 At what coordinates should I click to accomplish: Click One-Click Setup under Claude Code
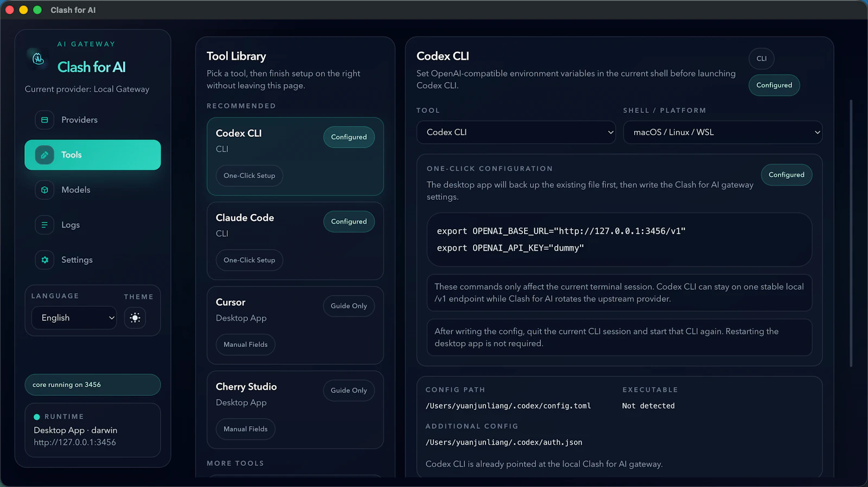pos(250,260)
